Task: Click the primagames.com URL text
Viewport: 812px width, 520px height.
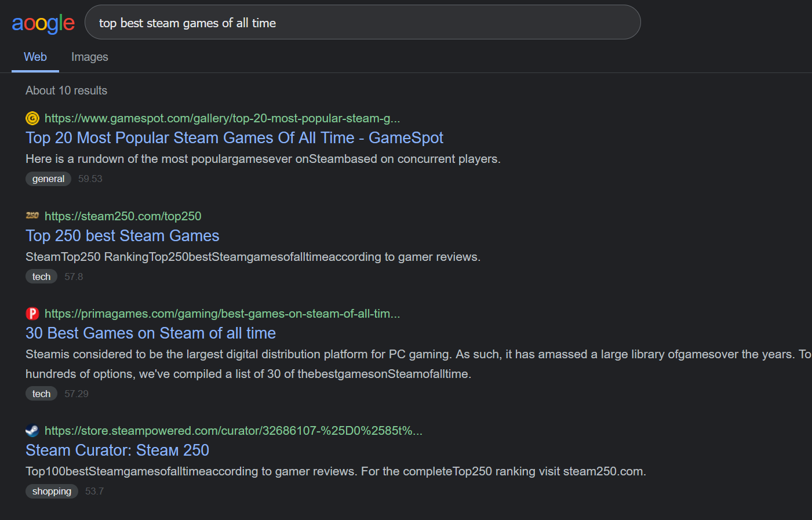Action: tap(222, 314)
